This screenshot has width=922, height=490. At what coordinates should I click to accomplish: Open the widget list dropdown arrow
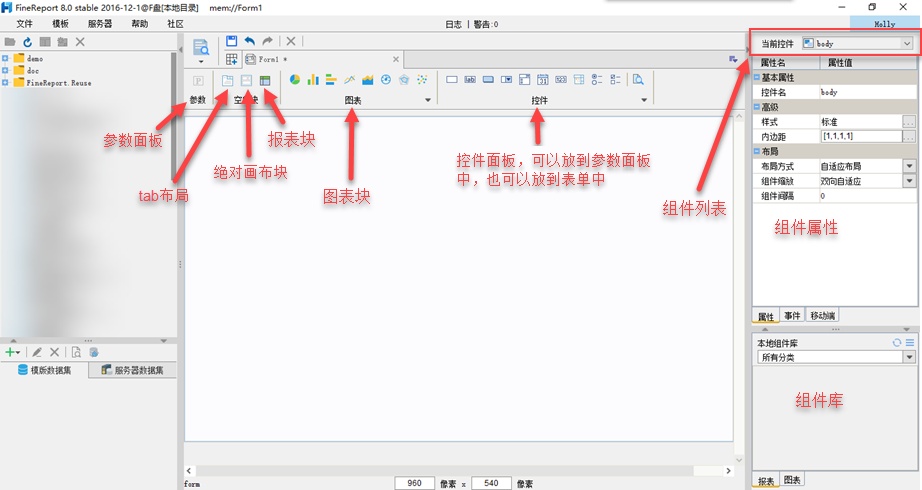point(644,100)
